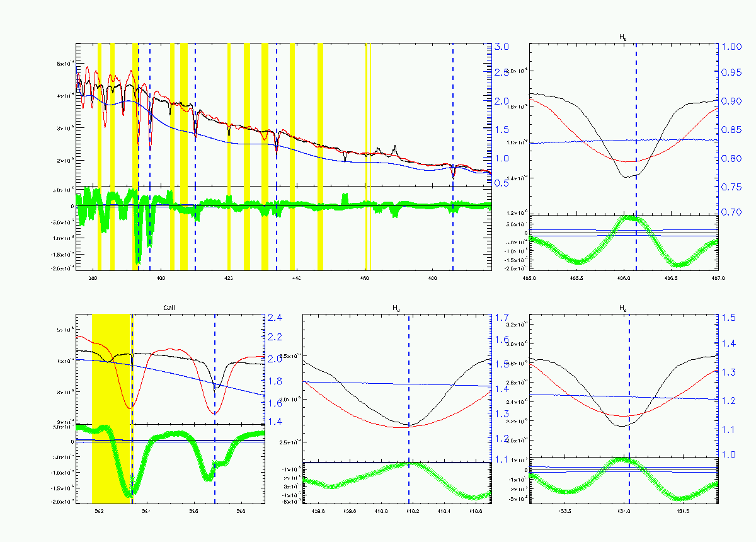The width and height of the screenshot is (756, 542).
Task: Click blue axis label 1.4 on the H_c plot
Action: tap(728, 343)
